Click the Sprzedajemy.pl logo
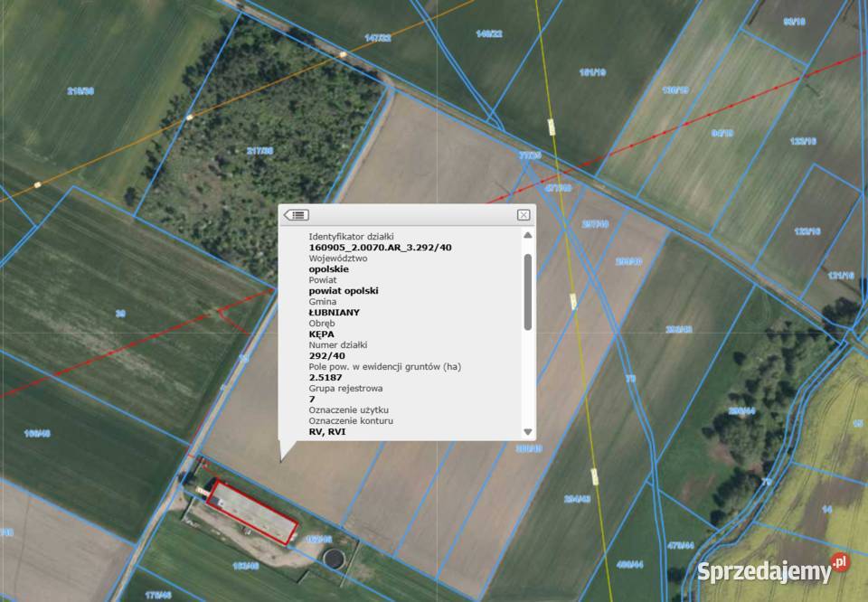This screenshot has width=868, height=602. [x=773, y=569]
